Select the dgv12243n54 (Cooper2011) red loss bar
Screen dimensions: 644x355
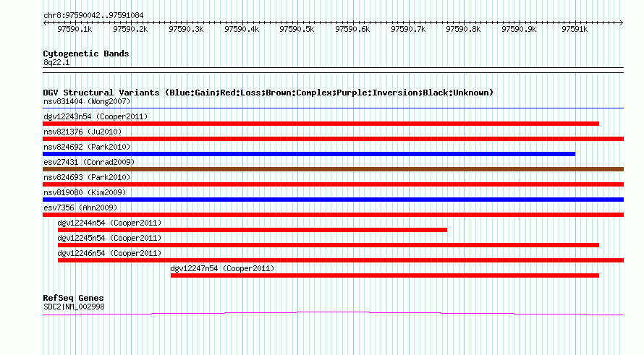321,124
